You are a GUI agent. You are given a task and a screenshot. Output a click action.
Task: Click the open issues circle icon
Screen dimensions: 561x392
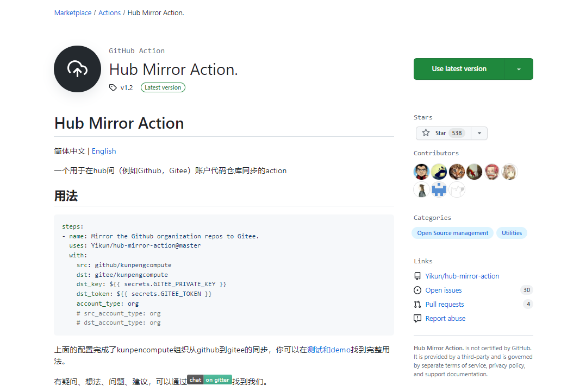pos(417,290)
